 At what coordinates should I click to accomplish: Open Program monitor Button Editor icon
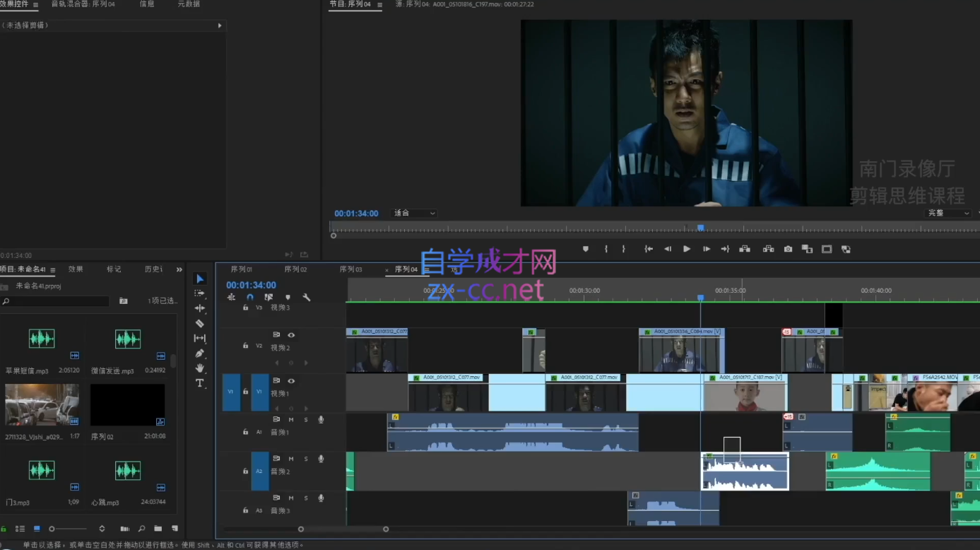846,249
